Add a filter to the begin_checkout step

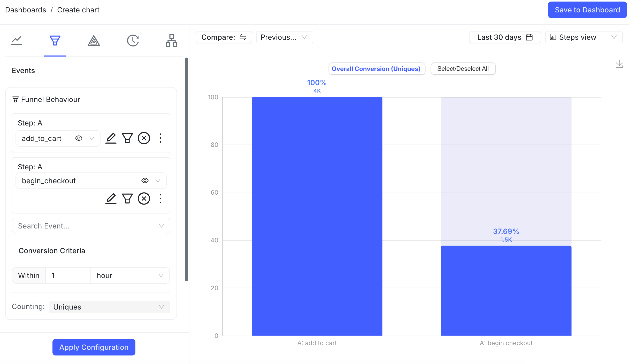tap(127, 199)
